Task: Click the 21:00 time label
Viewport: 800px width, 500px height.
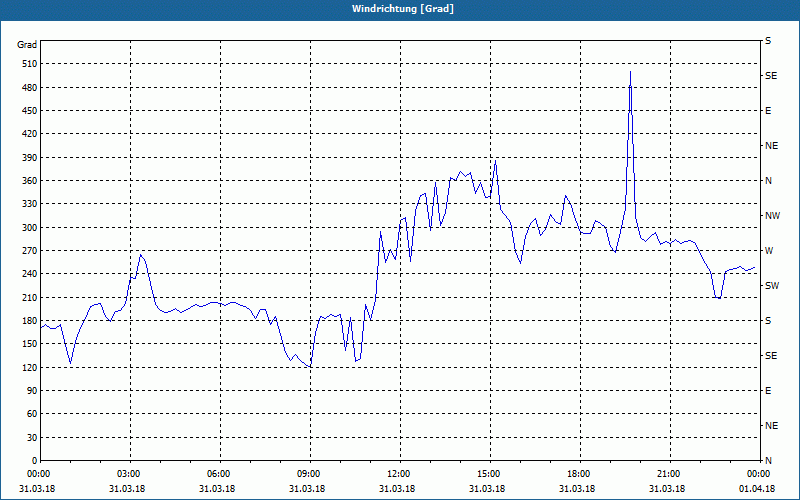Action: coord(667,474)
